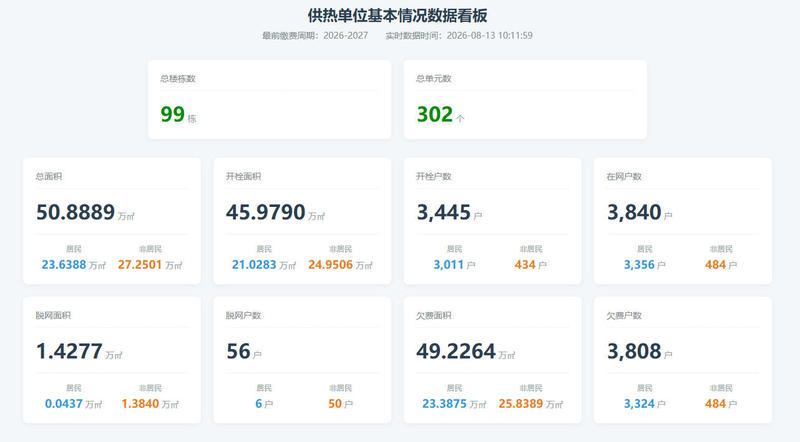Click the 在网户数 card label
800x442 pixels.
pos(624,177)
